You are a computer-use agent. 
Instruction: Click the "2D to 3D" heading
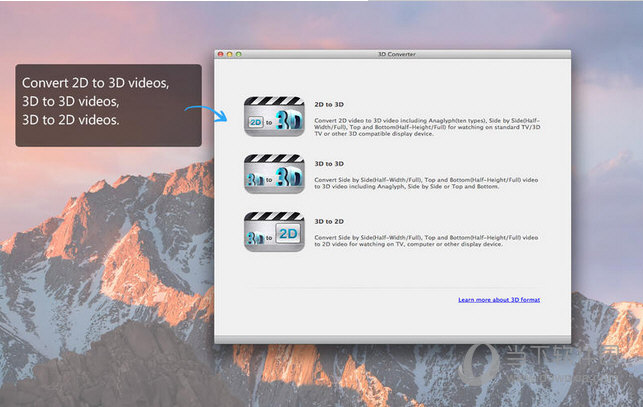pos(328,104)
